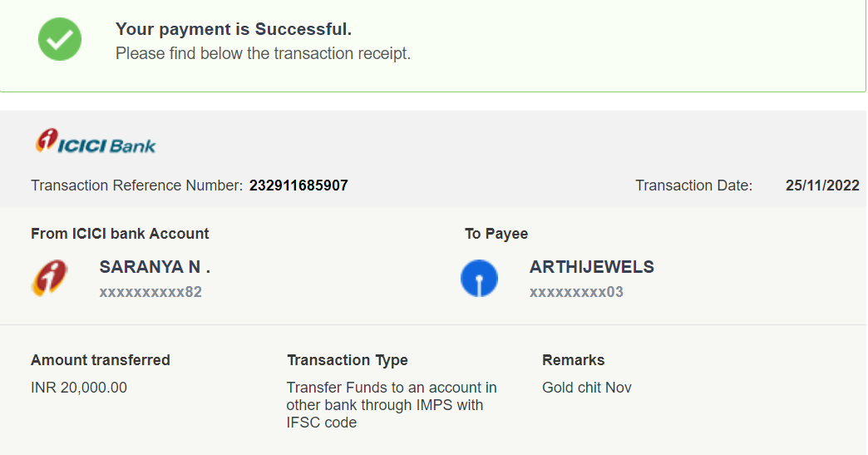Click the Your payment is Successful heading
The width and height of the screenshot is (868, 455).
(234, 29)
